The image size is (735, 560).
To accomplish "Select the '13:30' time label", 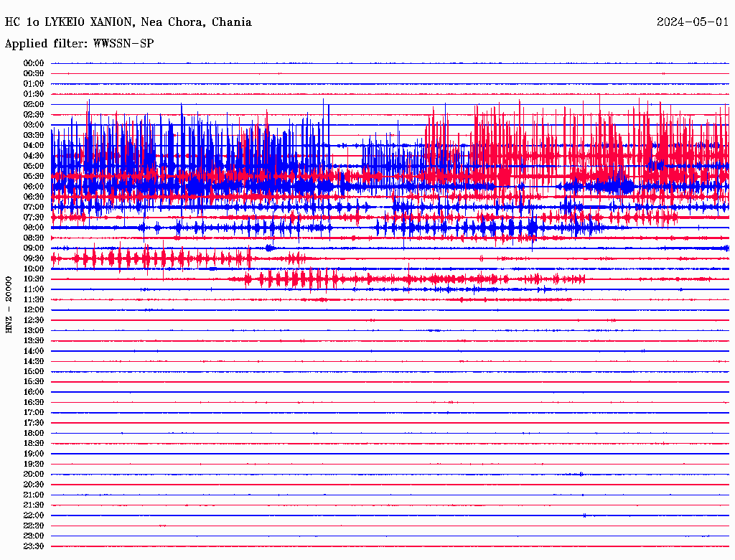I will [34, 341].
